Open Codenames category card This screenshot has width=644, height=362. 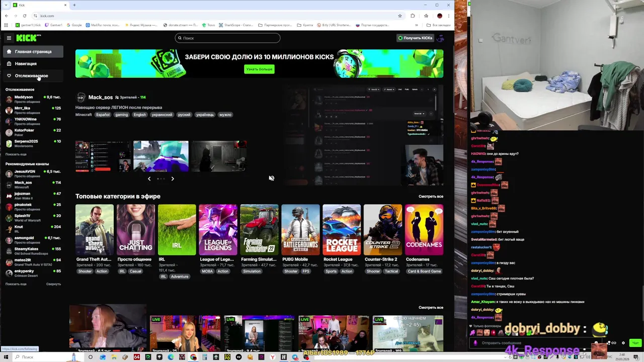pyautogui.click(x=424, y=230)
